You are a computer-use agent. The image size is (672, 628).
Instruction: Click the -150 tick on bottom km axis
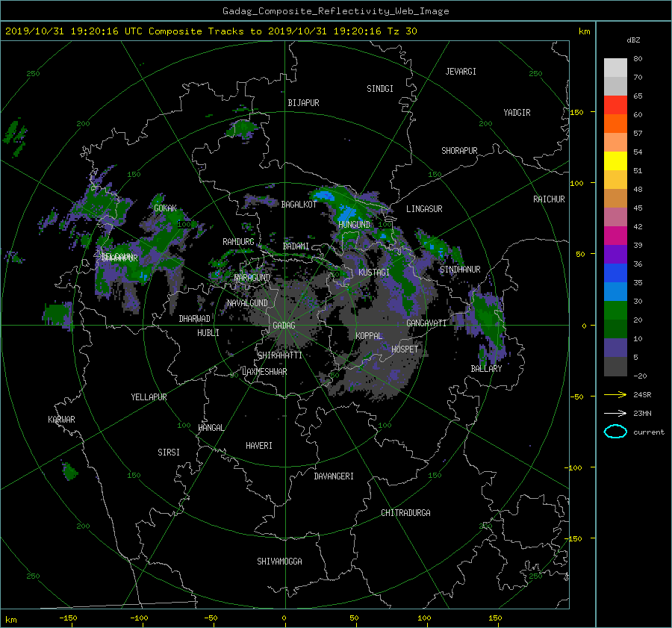click(68, 618)
